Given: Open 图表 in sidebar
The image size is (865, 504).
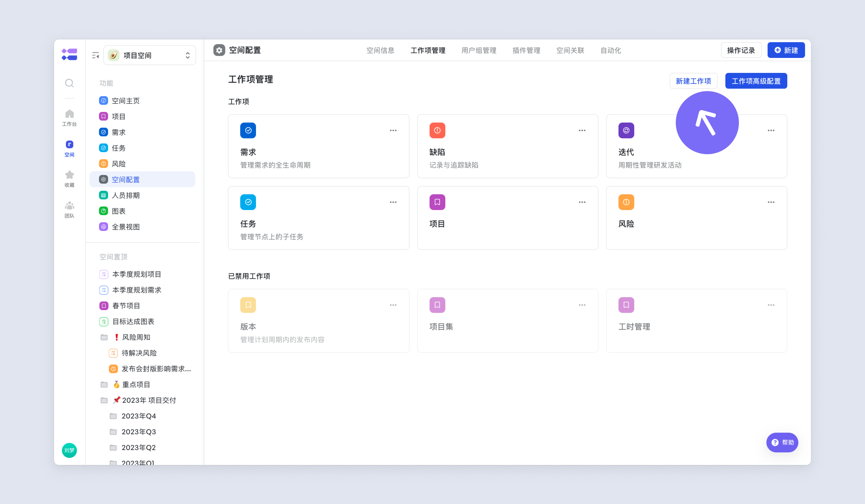Looking at the screenshot, I should pyautogui.click(x=142, y=211).
